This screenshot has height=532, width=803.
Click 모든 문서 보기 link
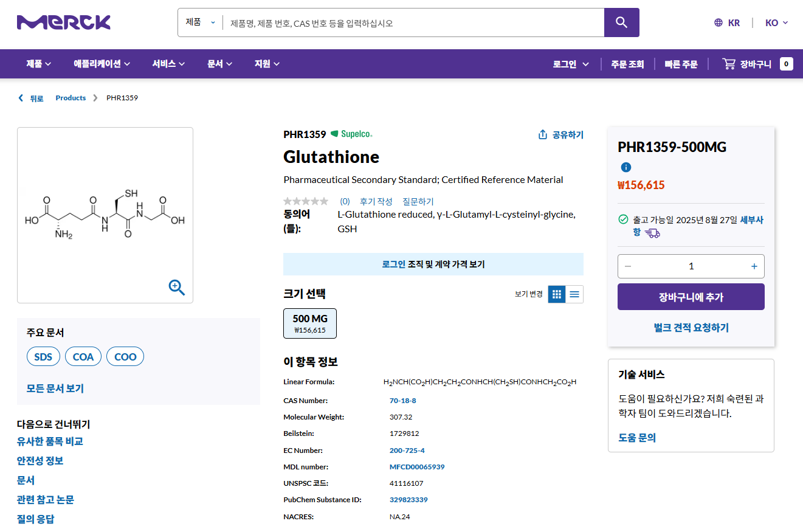tap(55, 388)
